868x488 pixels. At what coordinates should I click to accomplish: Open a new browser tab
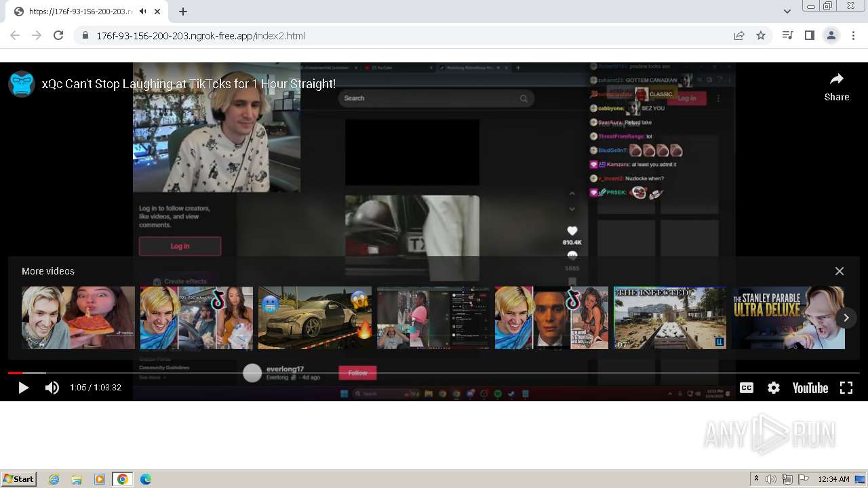pyautogui.click(x=183, y=12)
